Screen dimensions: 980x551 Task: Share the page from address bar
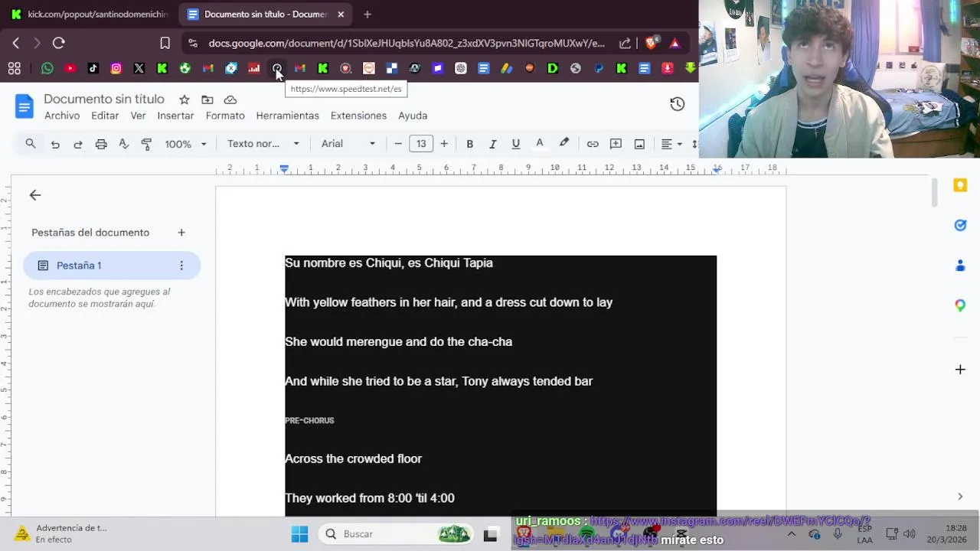[x=625, y=43]
